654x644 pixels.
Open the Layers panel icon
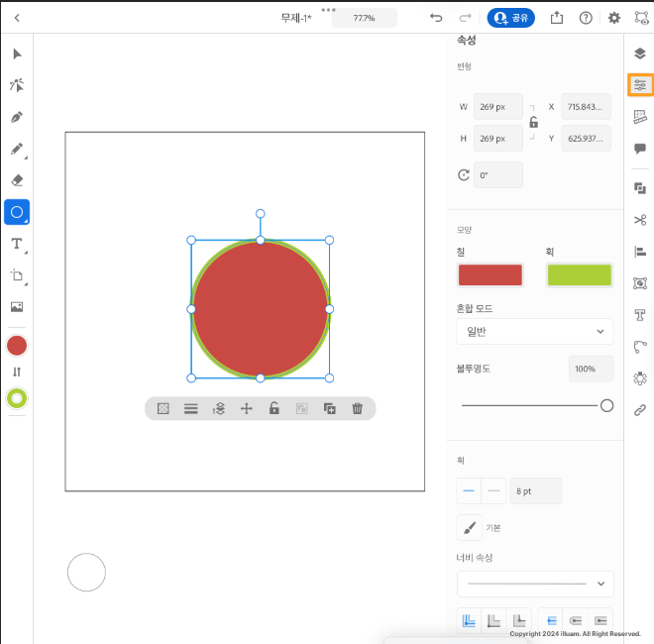(640, 54)
